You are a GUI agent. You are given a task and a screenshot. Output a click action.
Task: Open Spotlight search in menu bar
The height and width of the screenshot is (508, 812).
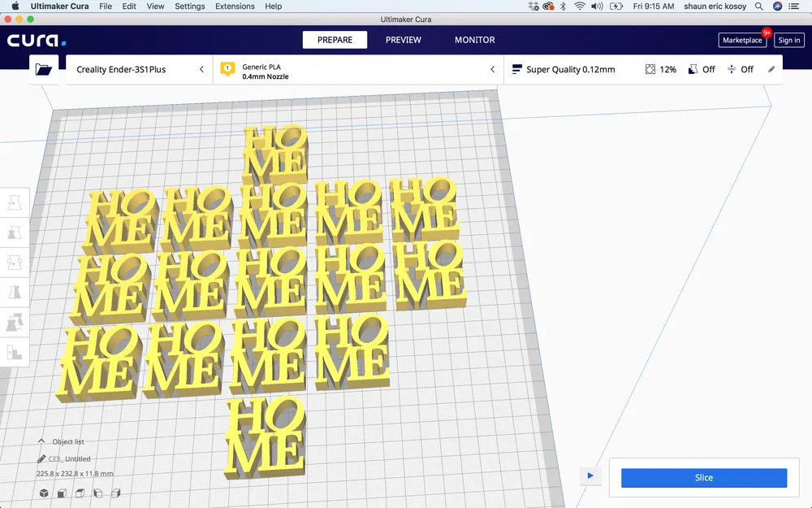coord(758,7)
